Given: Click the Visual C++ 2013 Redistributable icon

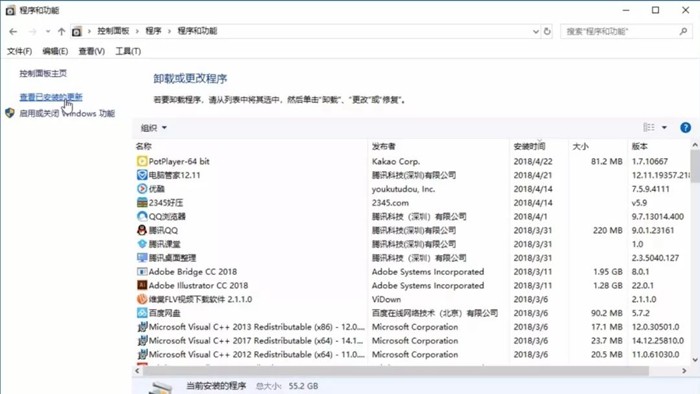Looking at the screenshot, I should [x=142, y=327].
